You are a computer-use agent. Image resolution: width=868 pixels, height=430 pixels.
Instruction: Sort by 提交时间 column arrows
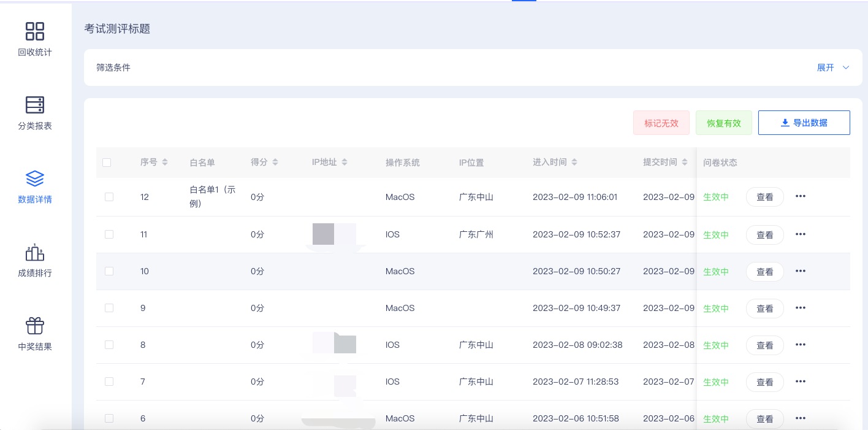[x=685, y=163]
